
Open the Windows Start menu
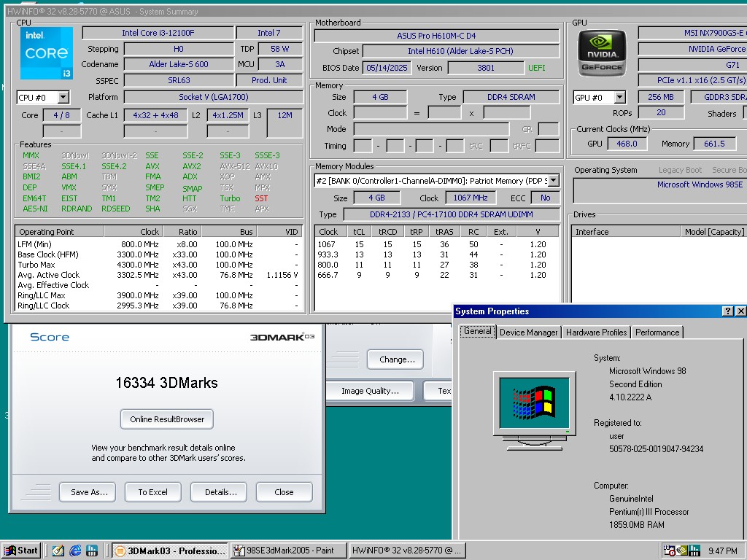tap(21, 551)
